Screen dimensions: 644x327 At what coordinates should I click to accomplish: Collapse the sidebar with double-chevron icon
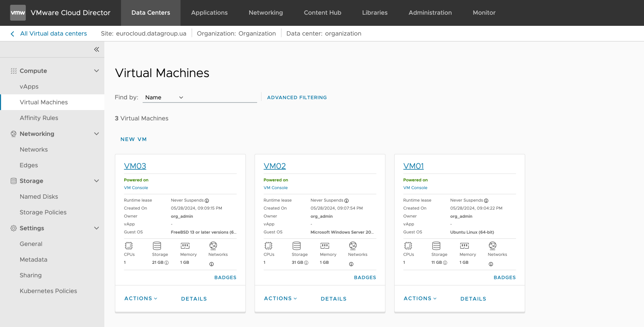click(x=96, y=49)
